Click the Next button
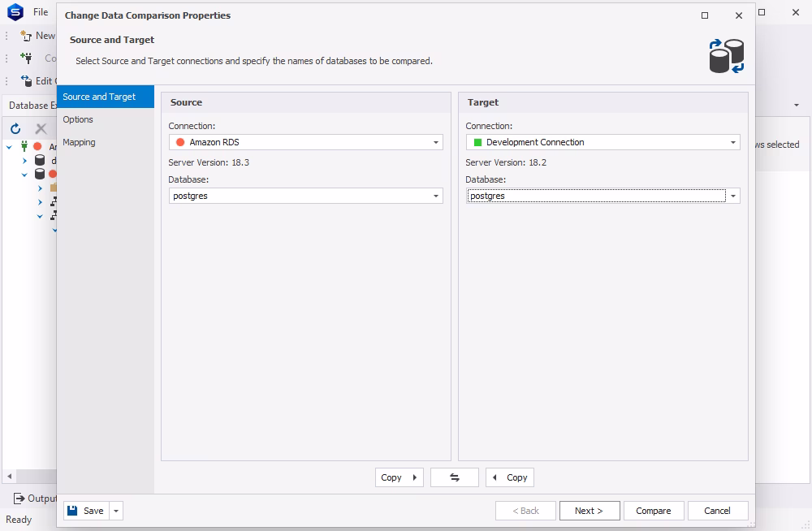 [x=590, y=511]
